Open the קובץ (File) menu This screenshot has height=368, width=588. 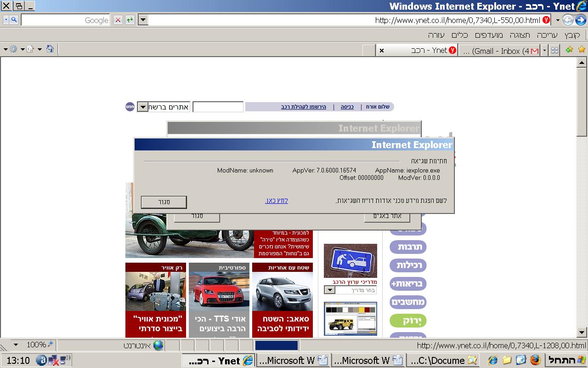(572, 35)
